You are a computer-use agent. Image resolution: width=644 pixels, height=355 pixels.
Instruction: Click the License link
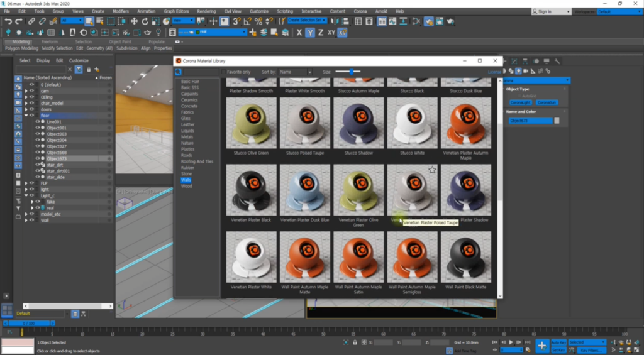point(494,72)
